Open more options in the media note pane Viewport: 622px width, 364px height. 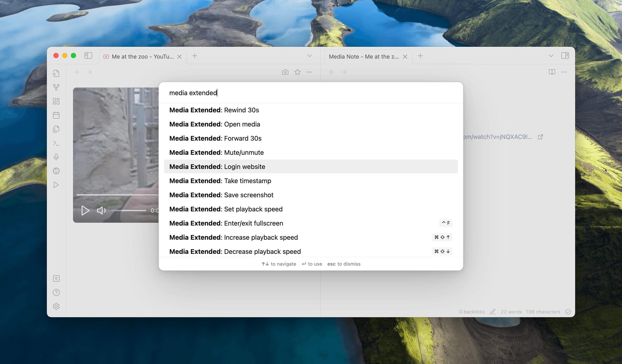tap(564, 72)
